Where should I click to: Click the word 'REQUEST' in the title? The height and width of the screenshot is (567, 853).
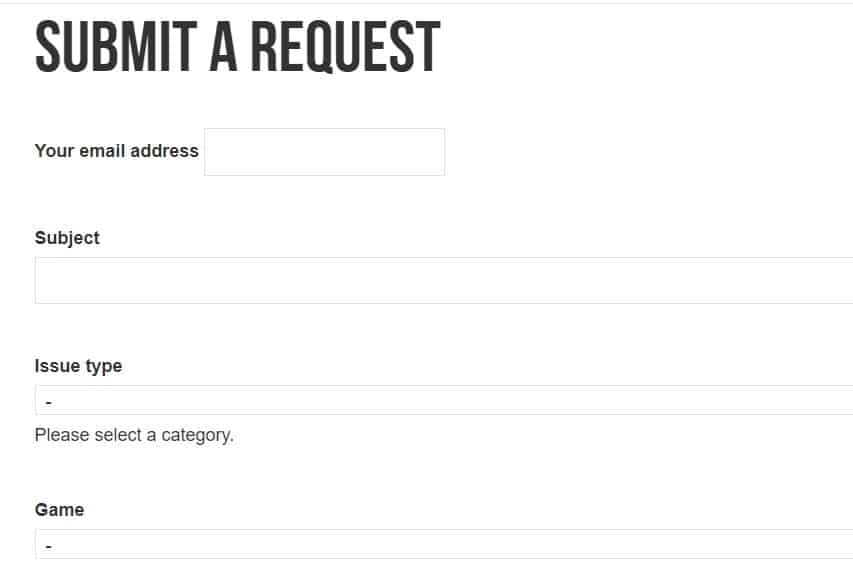point(345,46)
